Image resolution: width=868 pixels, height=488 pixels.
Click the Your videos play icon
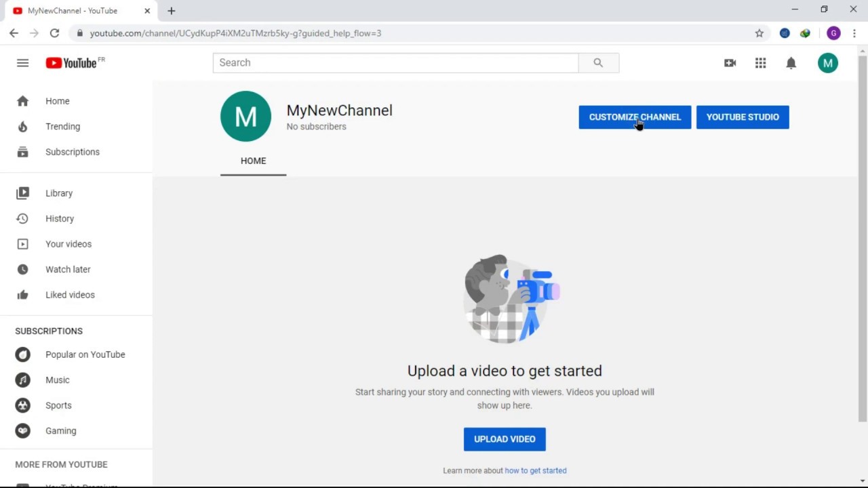tap(22, 244)
